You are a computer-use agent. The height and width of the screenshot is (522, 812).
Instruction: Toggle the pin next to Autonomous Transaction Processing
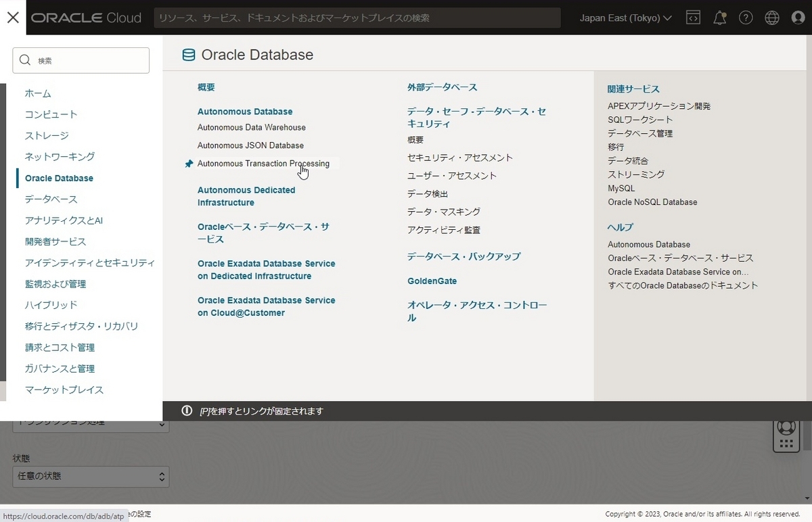pos(187,163)
